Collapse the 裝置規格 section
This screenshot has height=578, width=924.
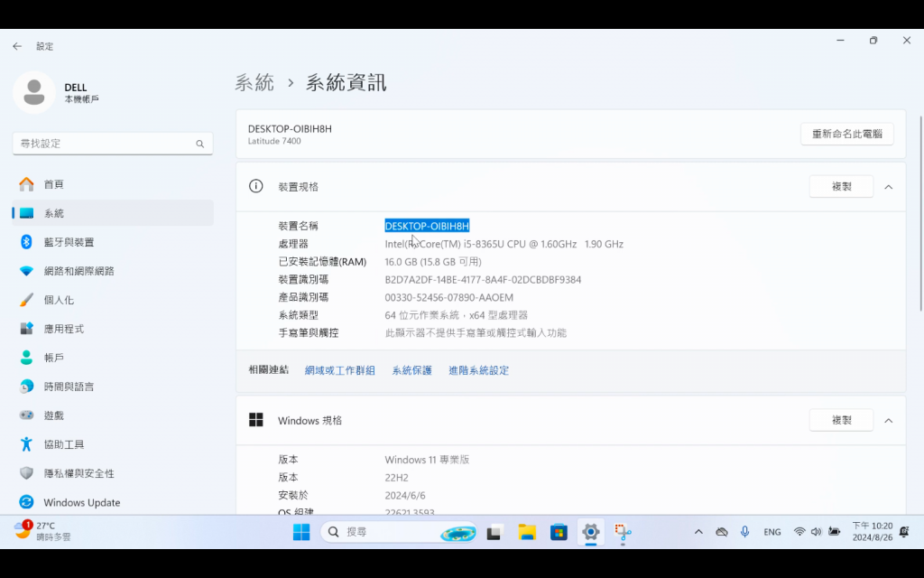[888, 187]
